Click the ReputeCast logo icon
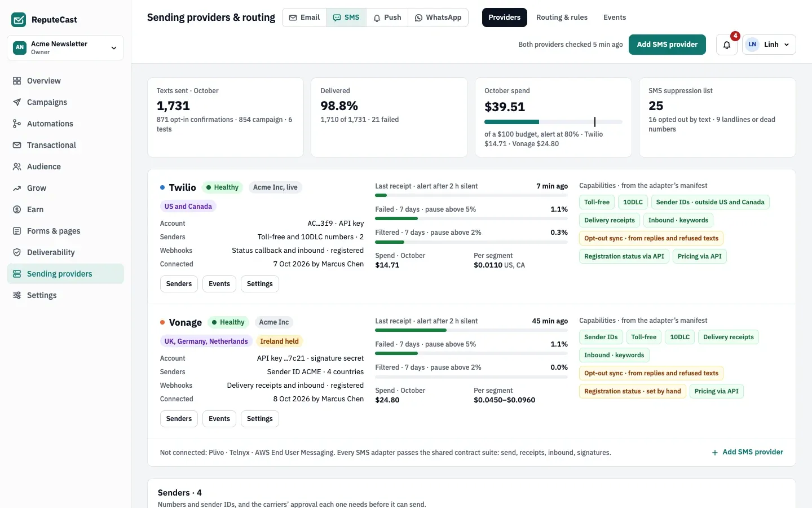The height and width of the screenshot is (508, 812). click(x=19, y=20)
